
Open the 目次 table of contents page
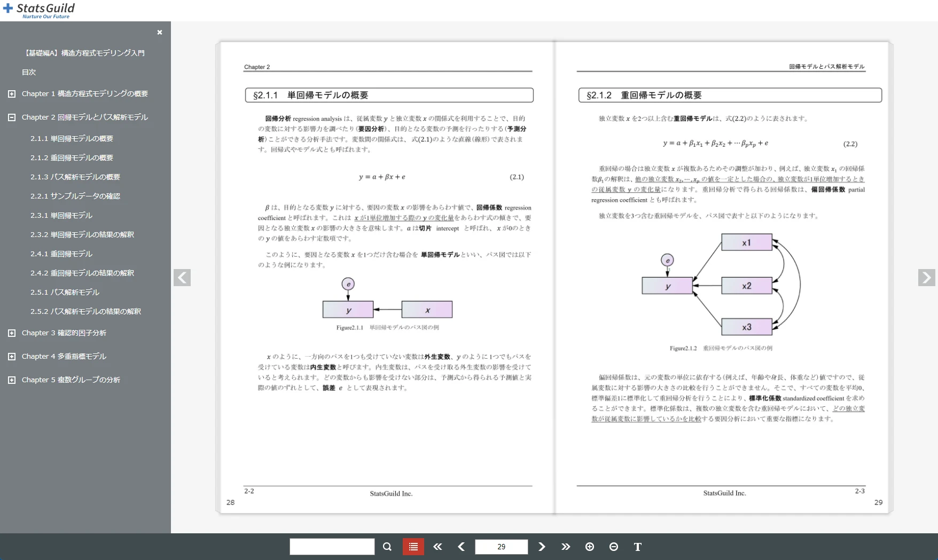[x=28, y=72]
